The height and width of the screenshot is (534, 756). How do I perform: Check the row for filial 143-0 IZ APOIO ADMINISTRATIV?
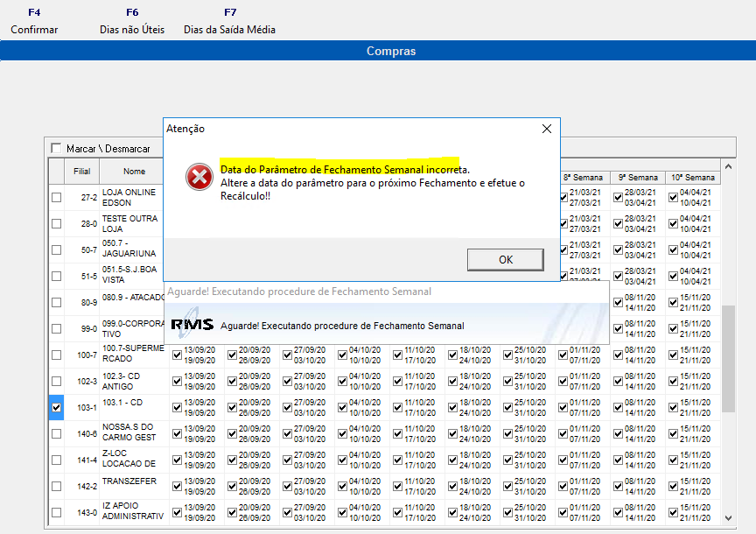click(x=56, y=512)
